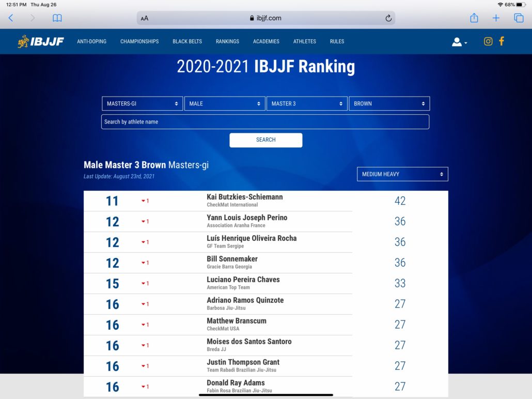Open the Rankings menu item

227,41
